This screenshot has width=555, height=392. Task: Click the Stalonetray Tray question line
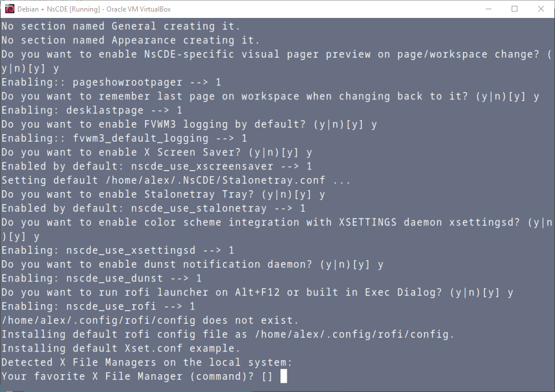click(x=162, y=194)
